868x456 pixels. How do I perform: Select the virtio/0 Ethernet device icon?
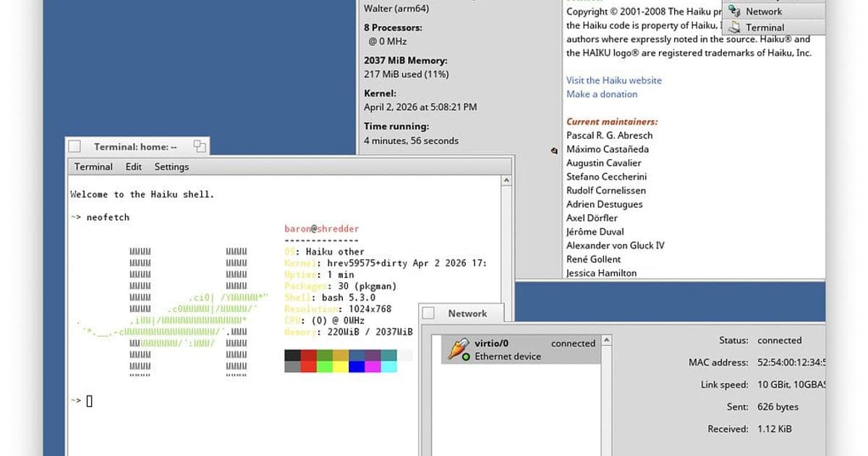459,349
